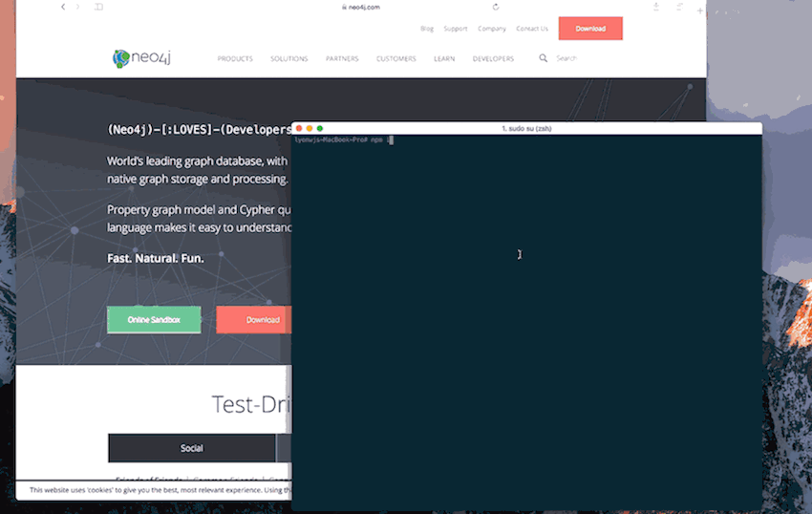Focus the Search field on the neo4j site
The image size is (812, 514).
(x=566, y=58)
